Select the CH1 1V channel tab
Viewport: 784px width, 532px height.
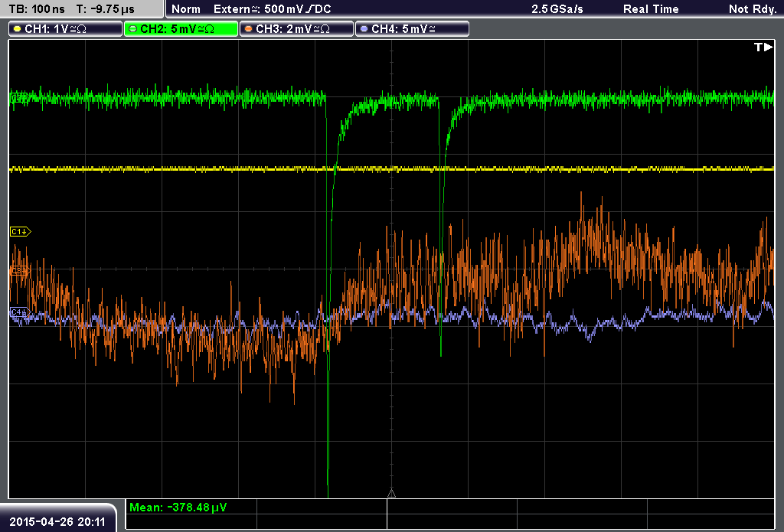66,29
